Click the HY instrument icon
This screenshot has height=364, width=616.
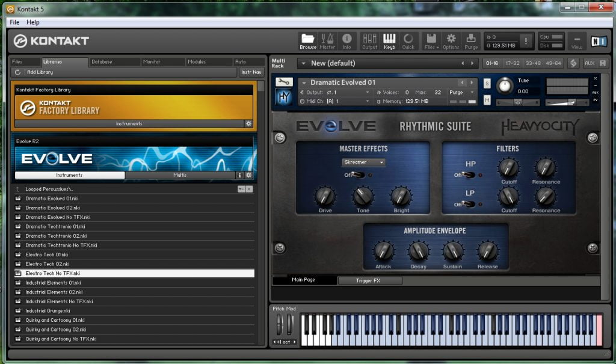point(284,97)
